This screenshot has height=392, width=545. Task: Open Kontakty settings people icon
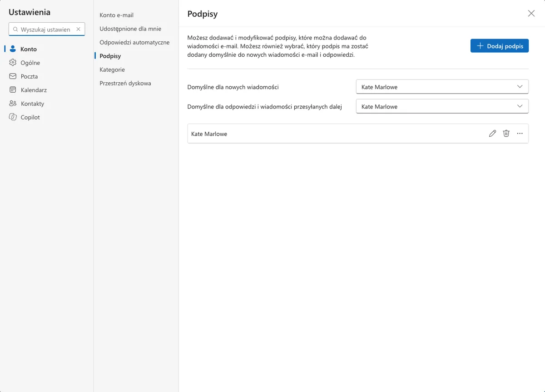click(x=13, y=104)
